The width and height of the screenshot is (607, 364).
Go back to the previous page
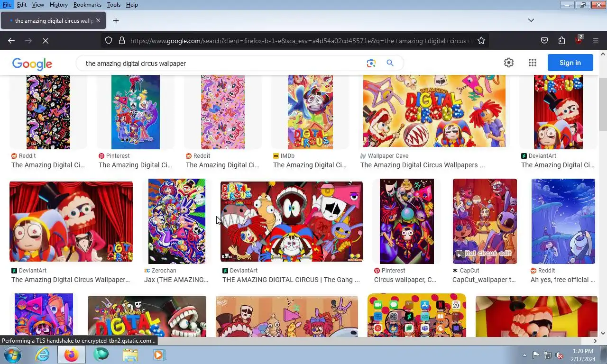click(11, 41)
